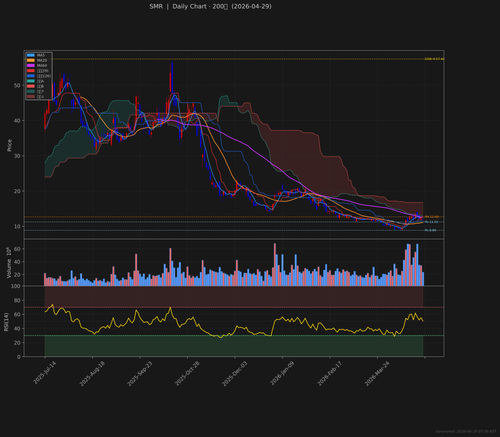Click the 2025-Oct-28 date label
500x437 pixels.
coord(187,373)
